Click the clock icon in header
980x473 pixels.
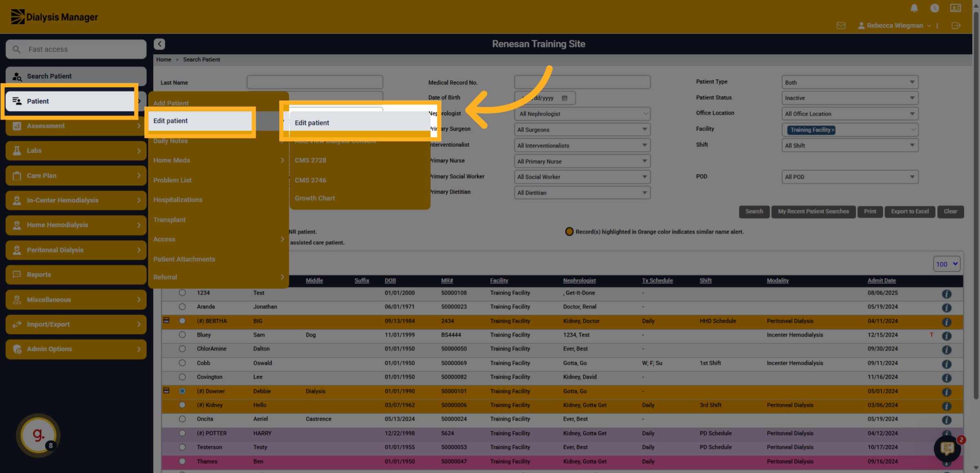(935, 8)
